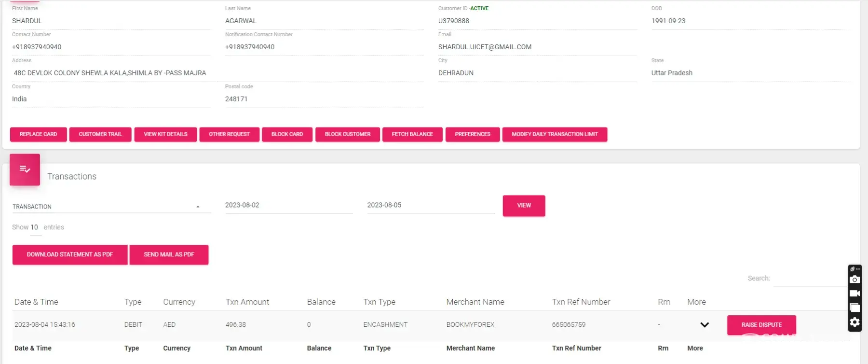Open the capture tool settings gear

854,322
